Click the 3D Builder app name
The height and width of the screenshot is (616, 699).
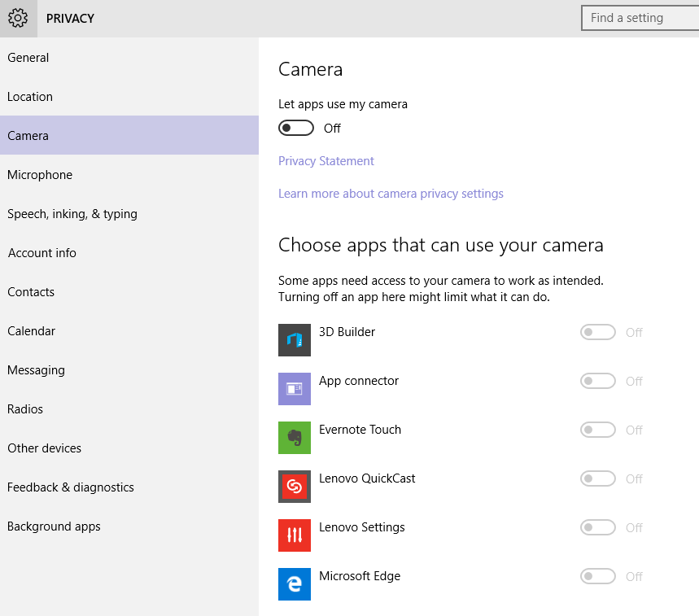[x=347, y=332]
